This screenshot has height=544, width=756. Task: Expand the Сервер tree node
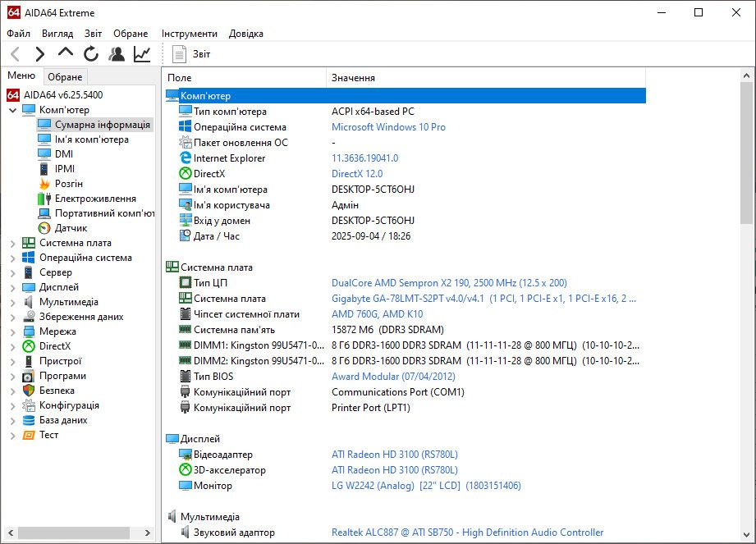tap(13, 272)
